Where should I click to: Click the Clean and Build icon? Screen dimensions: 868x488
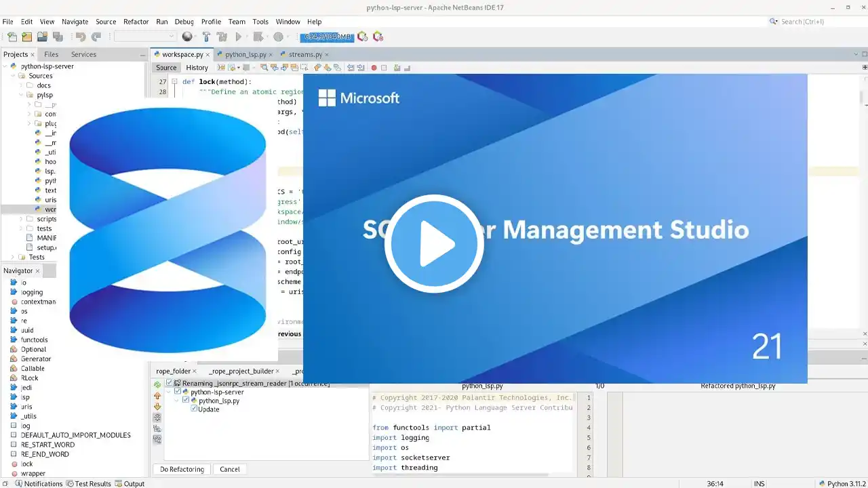pyautogui.click(x=222, y=37)
